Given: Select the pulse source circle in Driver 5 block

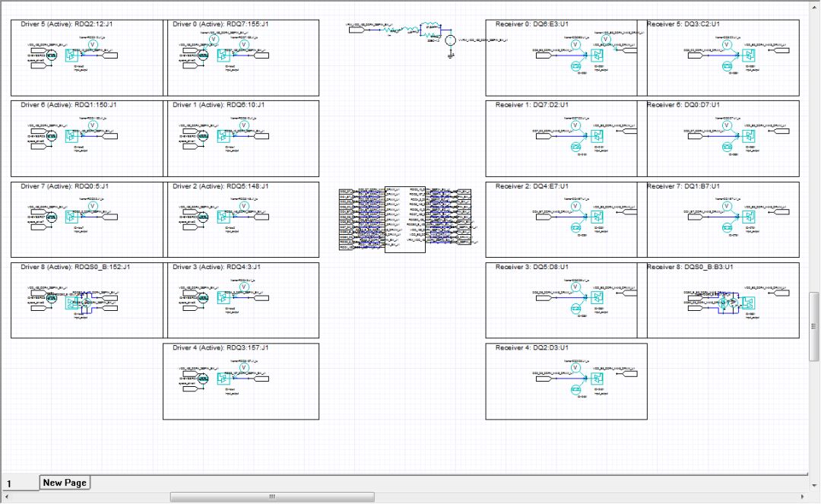Looking at the screenshot, I should [x=52, y=55].
